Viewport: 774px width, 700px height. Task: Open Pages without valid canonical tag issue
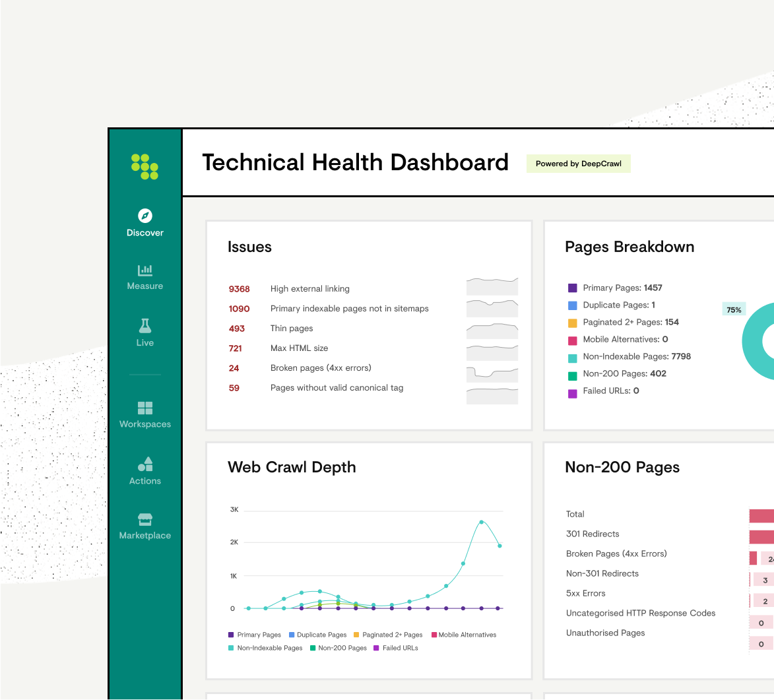pyautogui.click(x=337, y=388)
